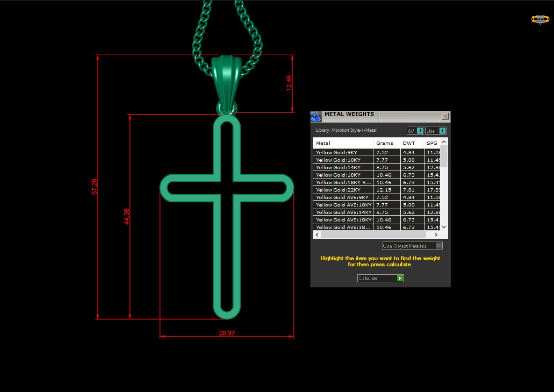
Task: Click the metal list scroll down arrow
Action: pos(444,227)
